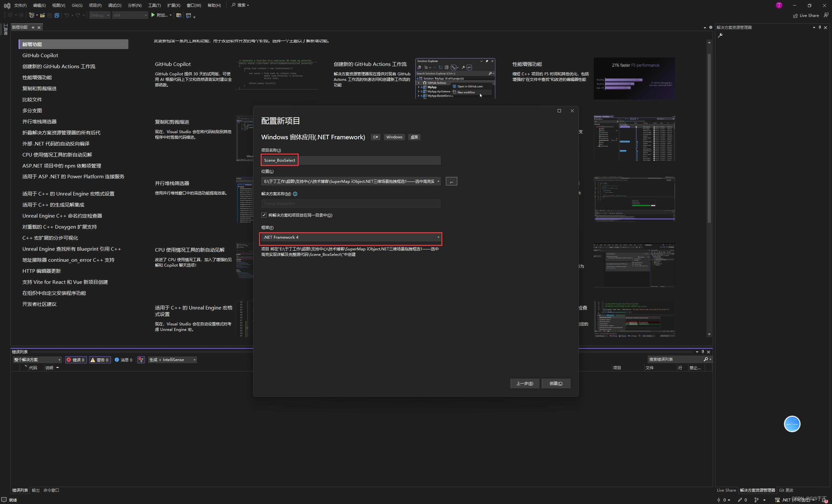Screen dimensions: 832x504
Task: Open the 整个解决方案 scope dropdown
Action: 37,359
